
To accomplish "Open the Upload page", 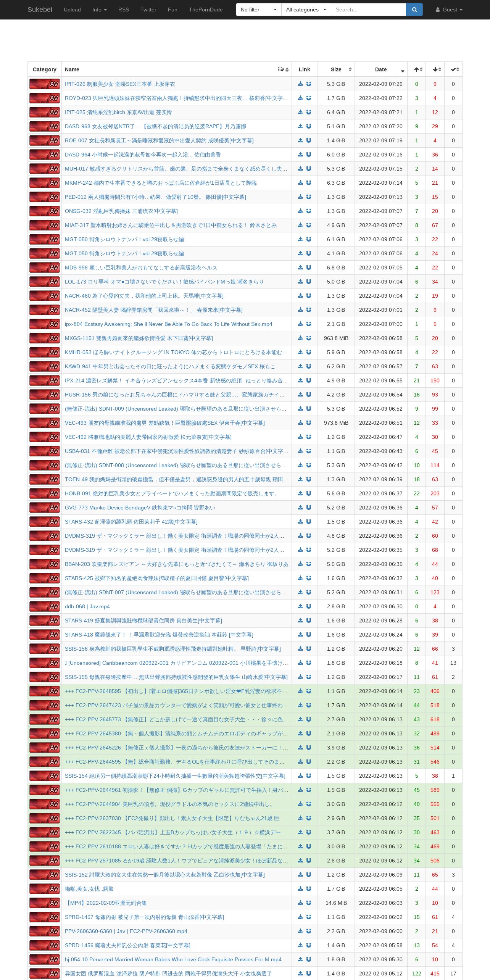I will [x=72, y=10].
